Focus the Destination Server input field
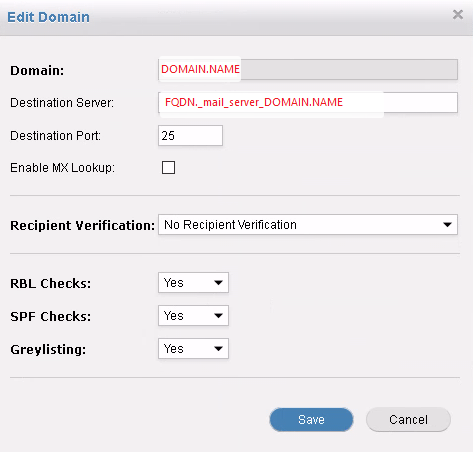The width and height of the screenshot is (473, 452). tap(308, 102)
